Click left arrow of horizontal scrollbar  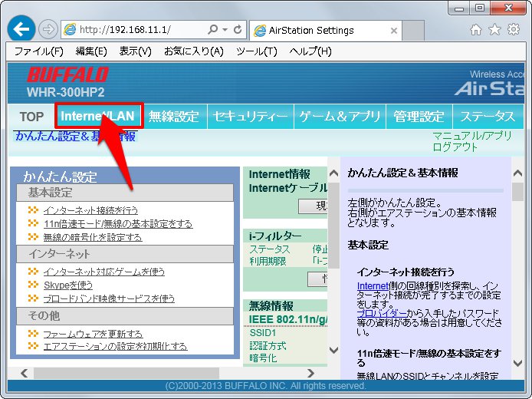click(x=24, y=373)
